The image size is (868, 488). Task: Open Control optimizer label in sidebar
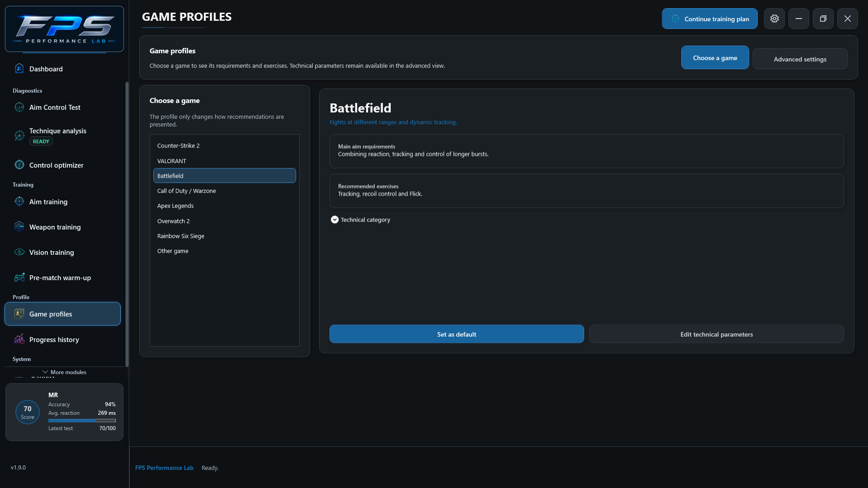click(x=56, y=165)
